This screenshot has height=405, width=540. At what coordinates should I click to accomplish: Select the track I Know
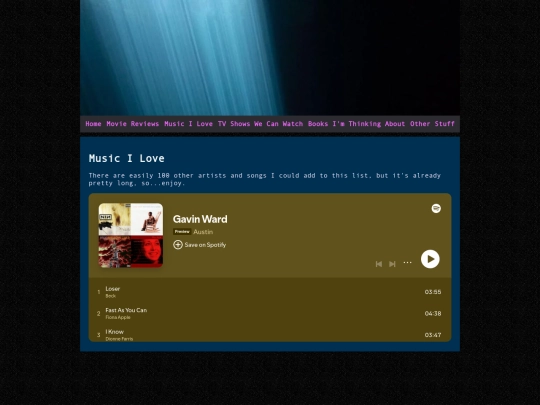click(x=270, y=334)
